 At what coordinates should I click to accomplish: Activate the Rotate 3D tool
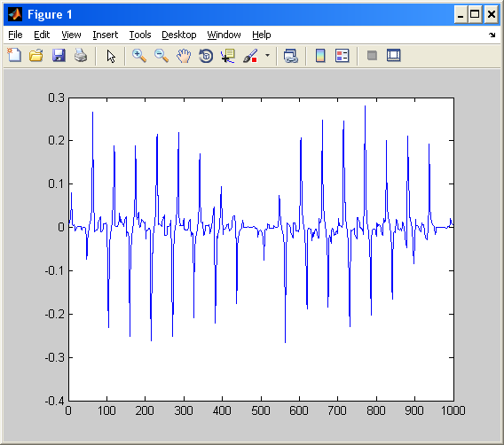click(x=206, y=56)
